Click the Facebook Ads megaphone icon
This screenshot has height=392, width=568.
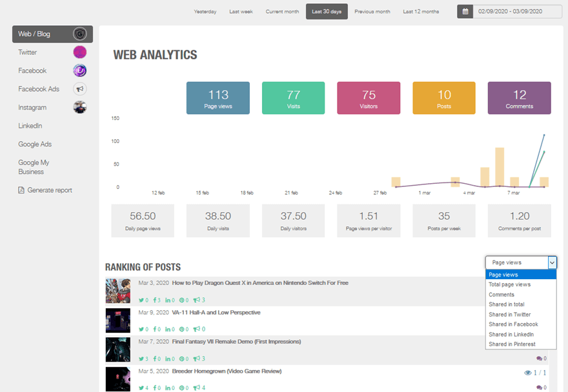coord(79,89)
